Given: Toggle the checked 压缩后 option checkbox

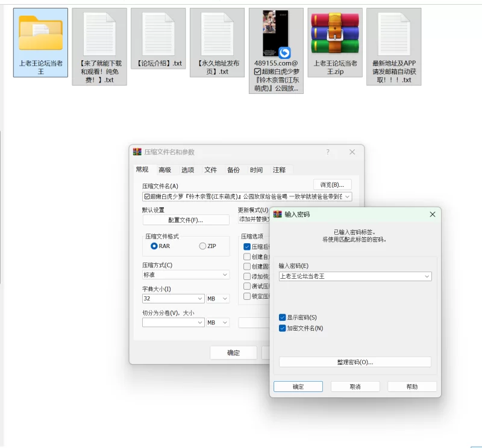Looking at the screenshot, I should coord(247,247).
